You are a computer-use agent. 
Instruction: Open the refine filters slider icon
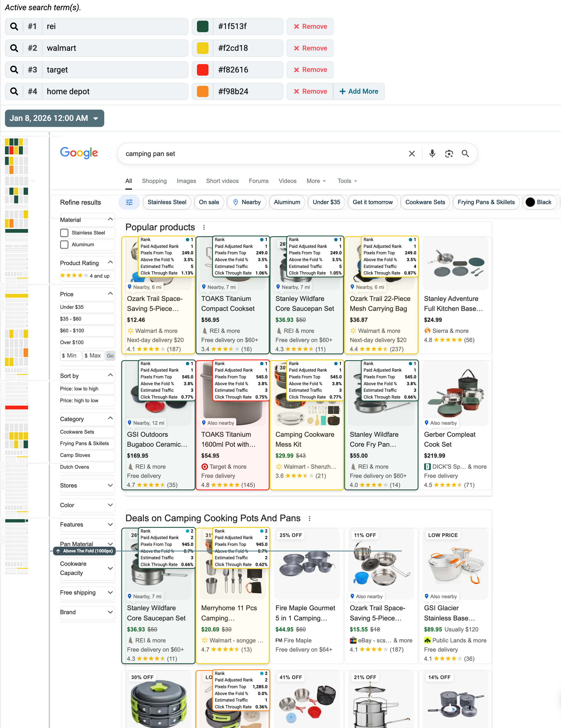[x=129, y=202]
